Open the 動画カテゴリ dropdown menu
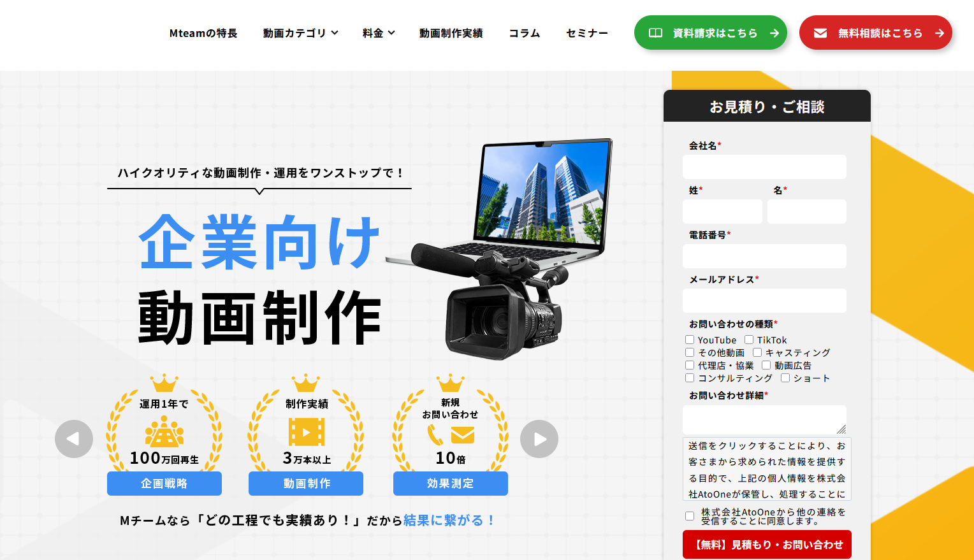 click(x=299, y=33)
